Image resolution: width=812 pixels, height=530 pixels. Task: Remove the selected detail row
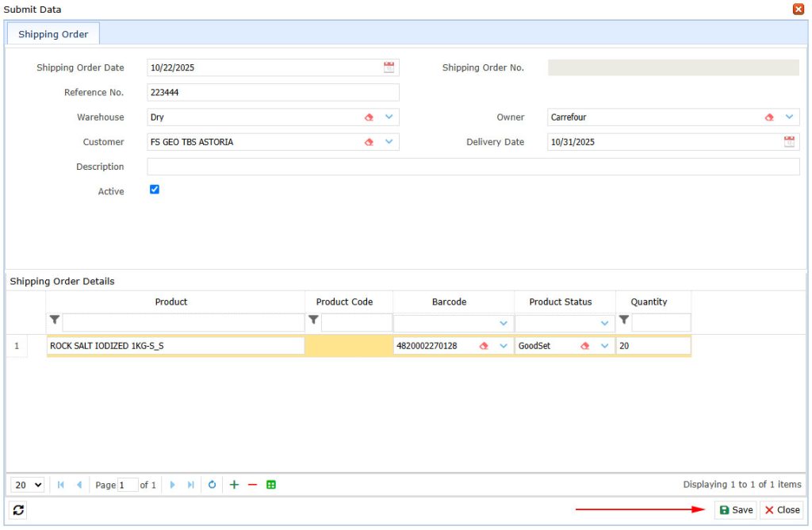click(252, 484)
